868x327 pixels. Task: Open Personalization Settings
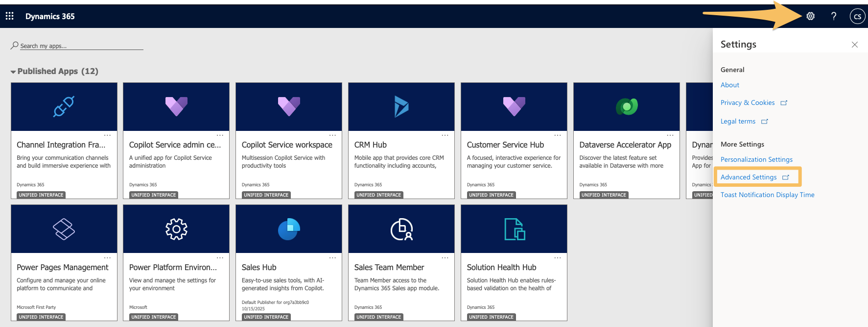coord(756,159)
